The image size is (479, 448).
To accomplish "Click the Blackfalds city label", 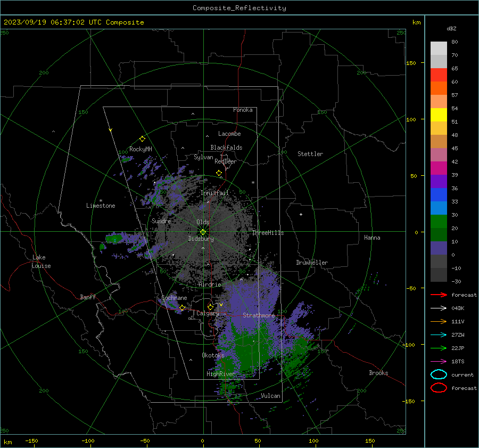I will point(226,148).
